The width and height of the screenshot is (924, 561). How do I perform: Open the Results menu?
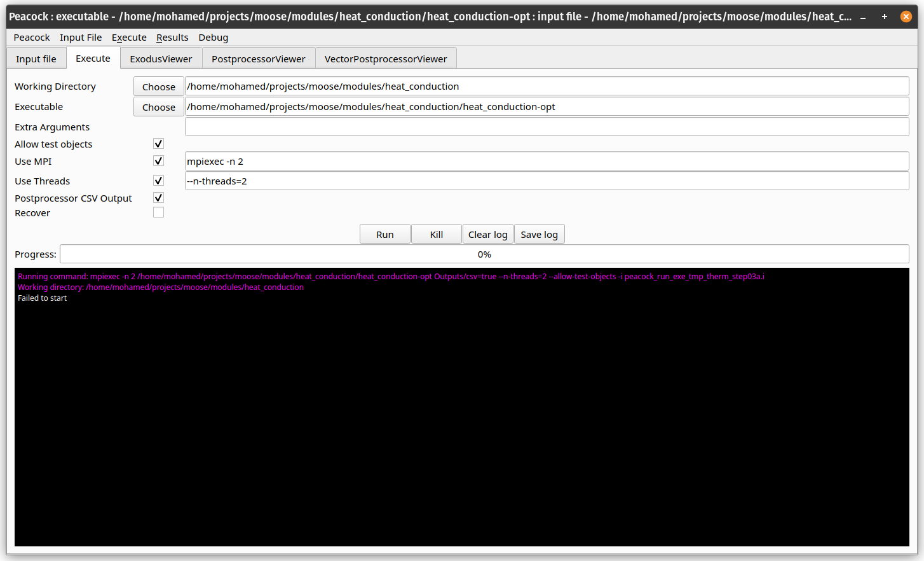172,38
